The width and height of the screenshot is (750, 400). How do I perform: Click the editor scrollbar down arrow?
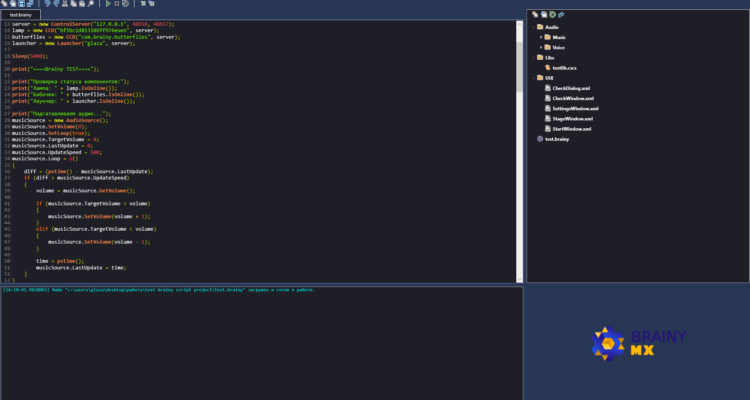519,279
